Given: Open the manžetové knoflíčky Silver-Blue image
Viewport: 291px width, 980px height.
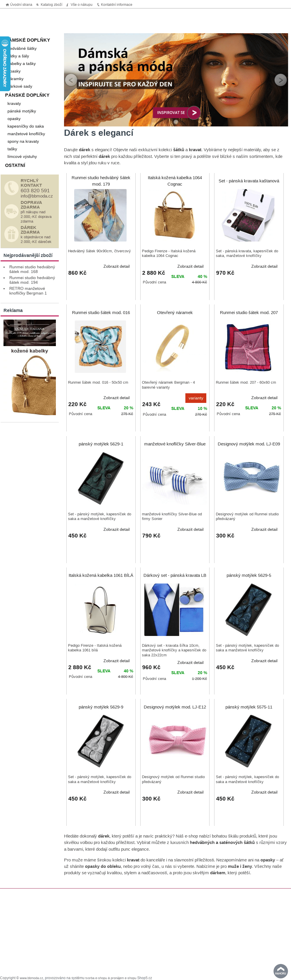Looking at the screenshot, I should [x=175, y=478].
